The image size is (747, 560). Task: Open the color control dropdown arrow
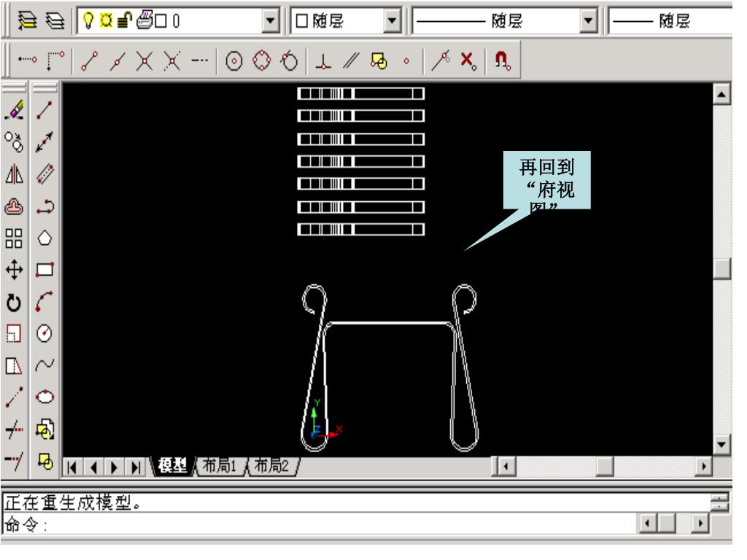[392, 21]
